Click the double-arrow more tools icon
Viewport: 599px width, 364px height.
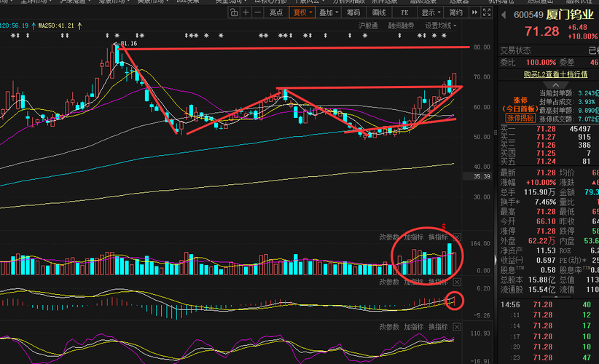tap(474, 12)
